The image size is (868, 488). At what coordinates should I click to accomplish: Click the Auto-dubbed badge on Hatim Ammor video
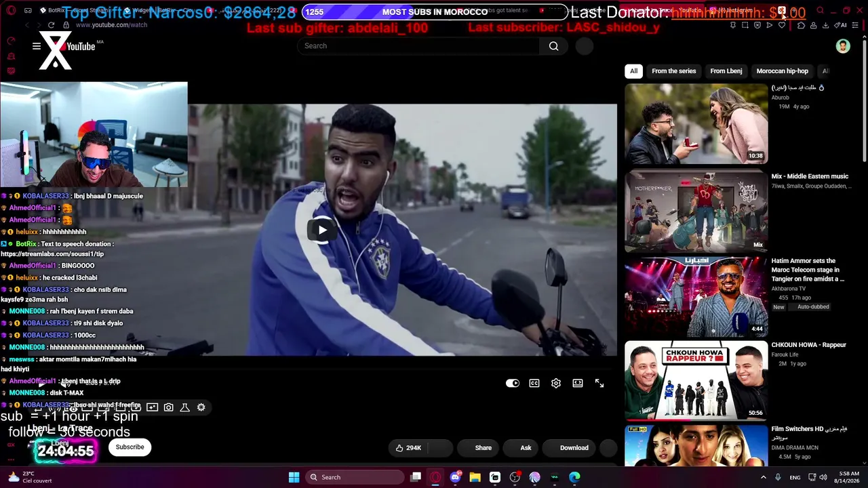tap(813, 307)
